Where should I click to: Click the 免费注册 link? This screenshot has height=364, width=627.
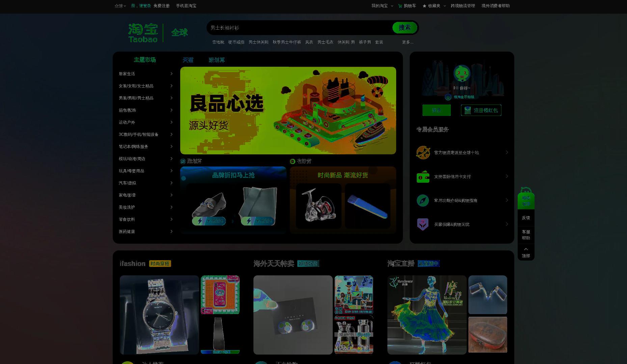(x=162, y=6)
